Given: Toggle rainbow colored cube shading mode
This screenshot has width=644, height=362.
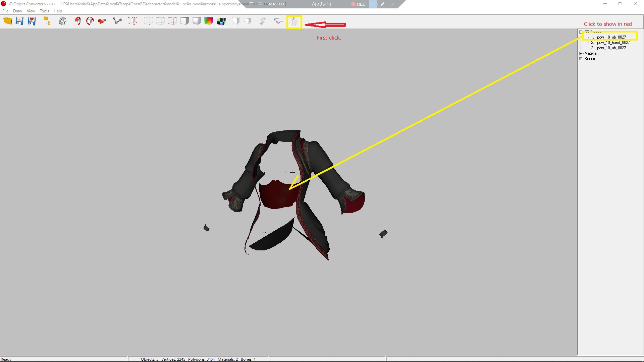Looking at the screenshot, I should tap(209, 21).
